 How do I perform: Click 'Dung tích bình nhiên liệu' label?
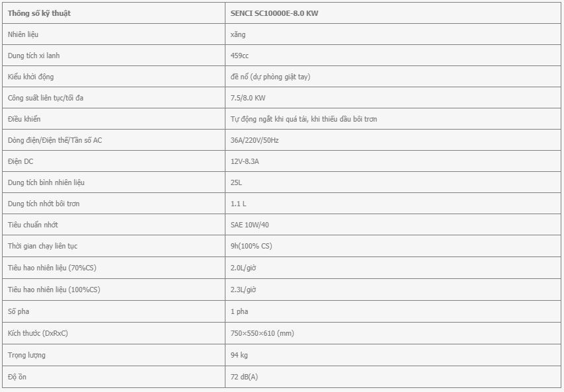(x=46, y=182)
